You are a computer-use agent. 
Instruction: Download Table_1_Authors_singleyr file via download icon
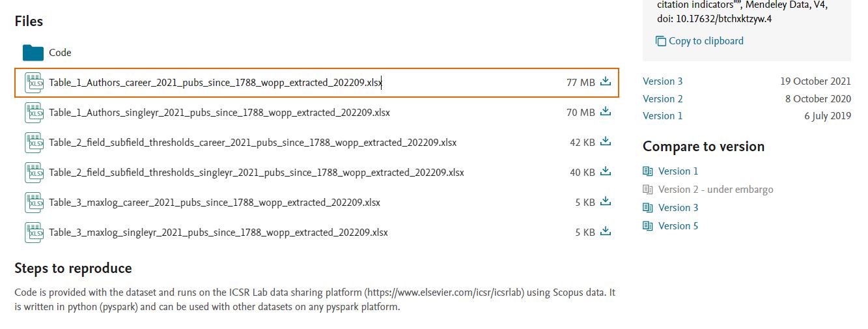coord(606,112)
